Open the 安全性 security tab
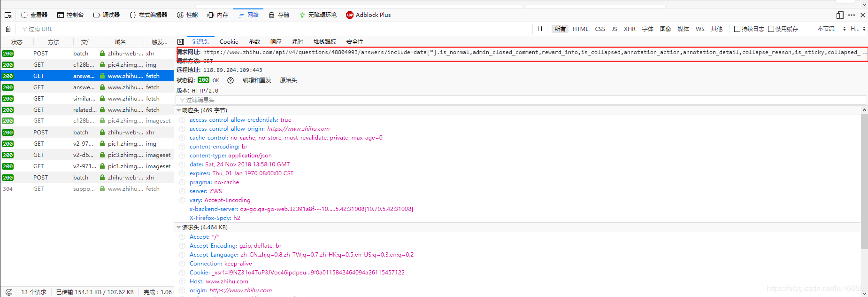 355,42
